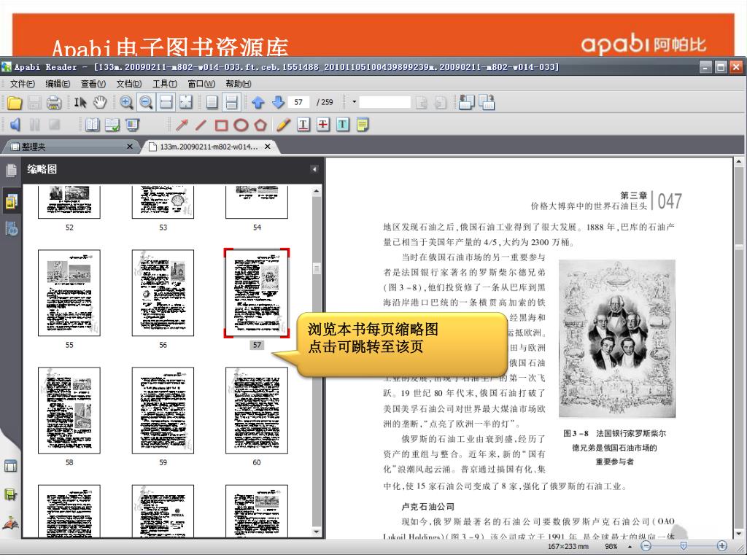This screenshot has height=560, width=747.
Task: Activate the hand pan tool
Action: [x=99, y=102]
